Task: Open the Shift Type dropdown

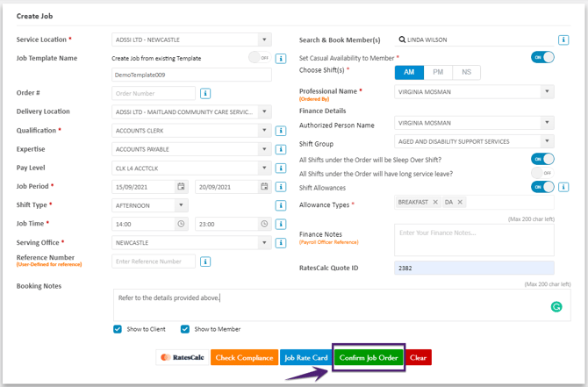Action: [181, 205]
